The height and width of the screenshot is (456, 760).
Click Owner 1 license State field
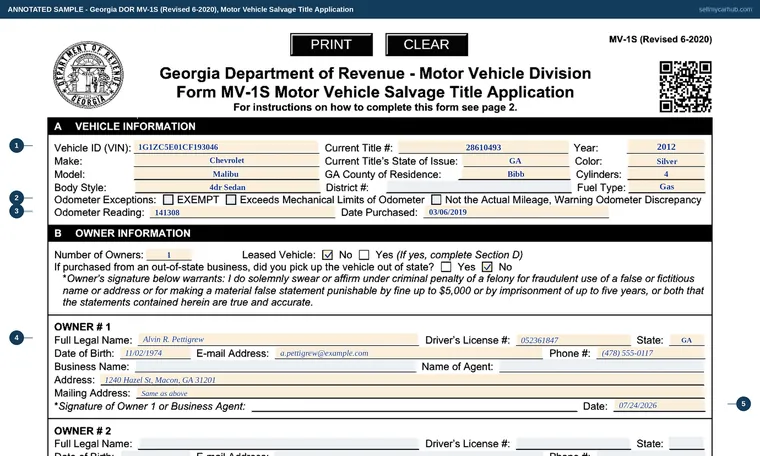coord(686,340)
